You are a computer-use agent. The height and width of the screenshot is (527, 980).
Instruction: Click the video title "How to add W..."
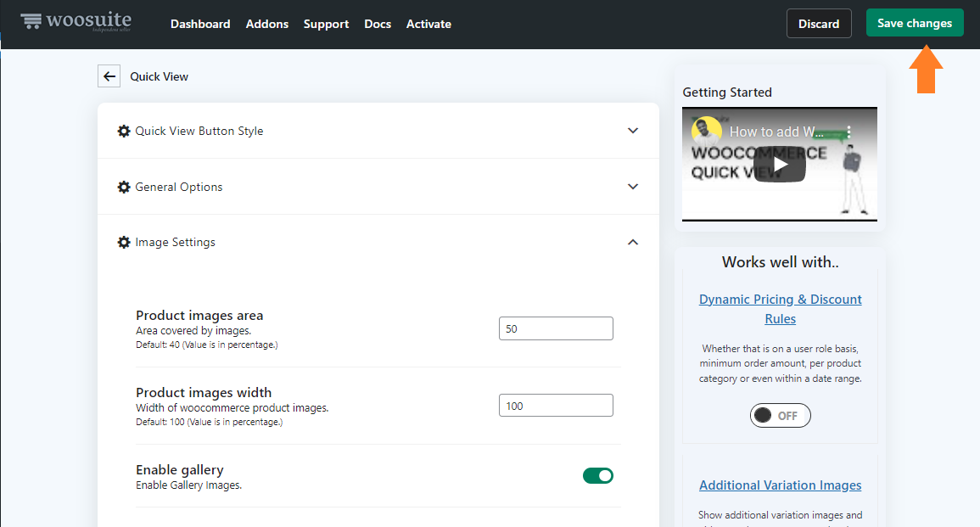(777, 132)
